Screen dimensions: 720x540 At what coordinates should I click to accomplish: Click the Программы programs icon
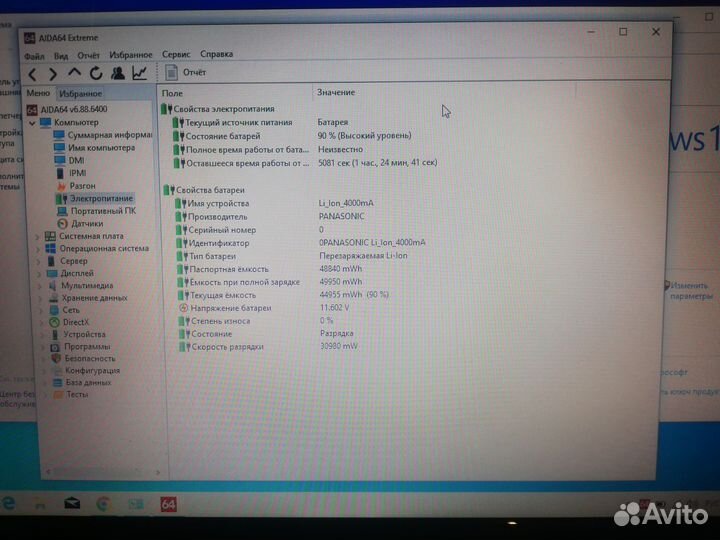coord(55,347)
